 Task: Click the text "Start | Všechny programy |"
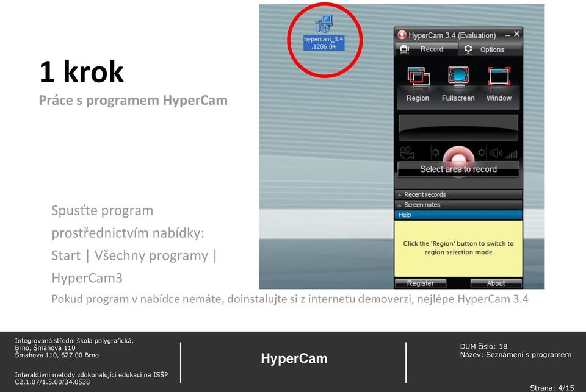point(134,255)
